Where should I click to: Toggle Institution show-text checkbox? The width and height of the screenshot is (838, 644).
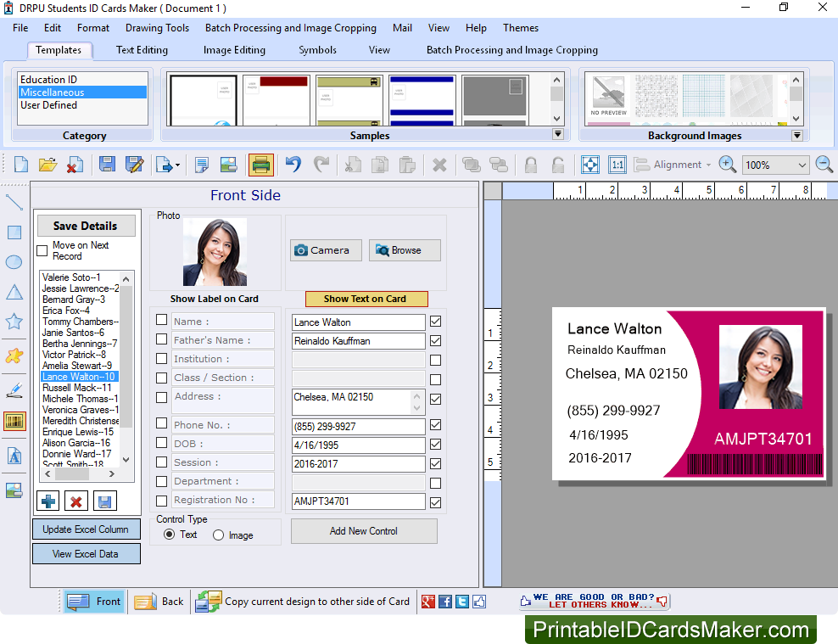coord(436,361)
